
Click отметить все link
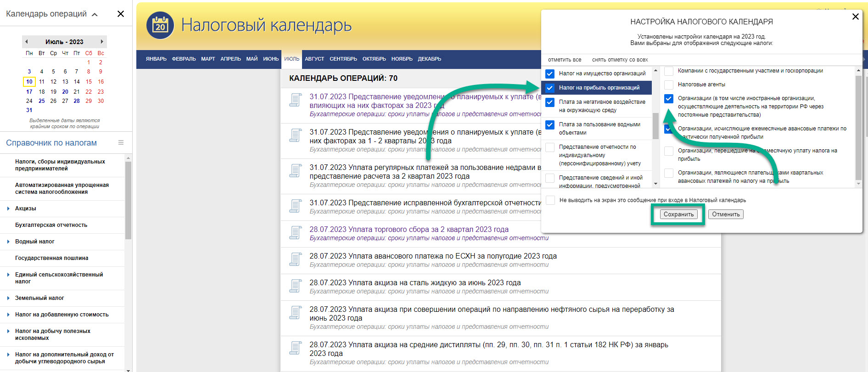565,60
